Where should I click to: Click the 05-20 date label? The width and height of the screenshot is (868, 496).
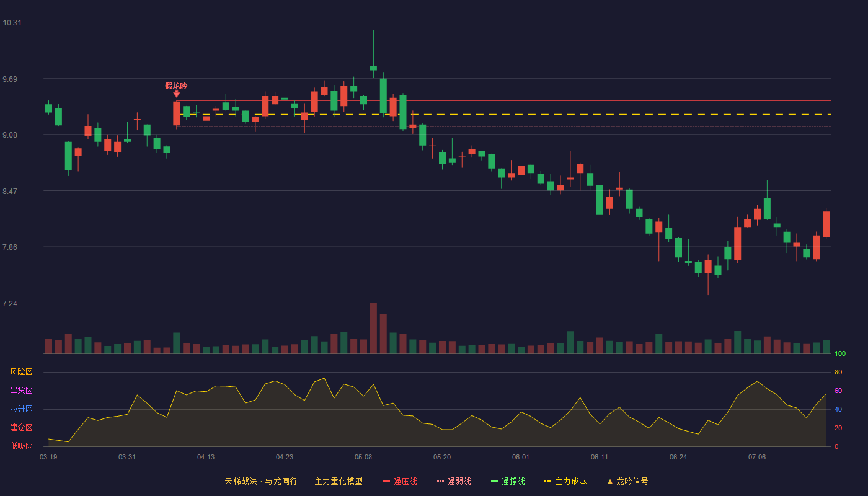(x=442, y=457)
